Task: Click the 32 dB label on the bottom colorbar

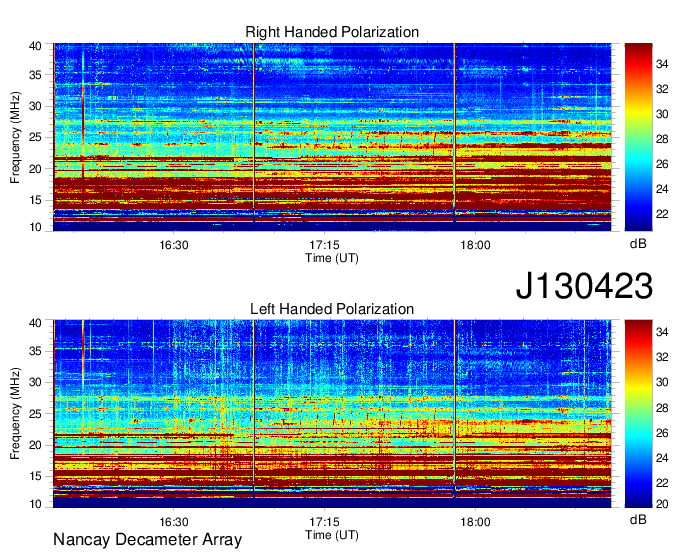Action: click(x=662, y=357)
